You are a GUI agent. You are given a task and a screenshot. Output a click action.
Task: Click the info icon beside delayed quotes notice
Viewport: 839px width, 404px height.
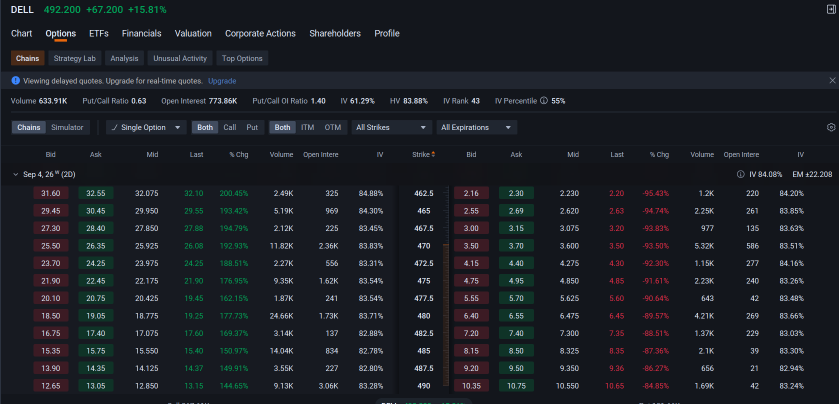(x=16, y=81)
